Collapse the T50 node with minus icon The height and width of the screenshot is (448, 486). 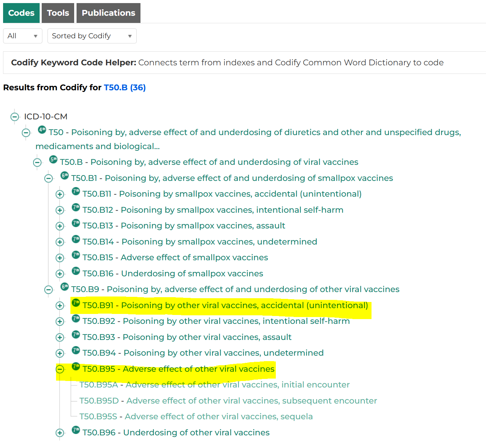[x=26, y=133]
